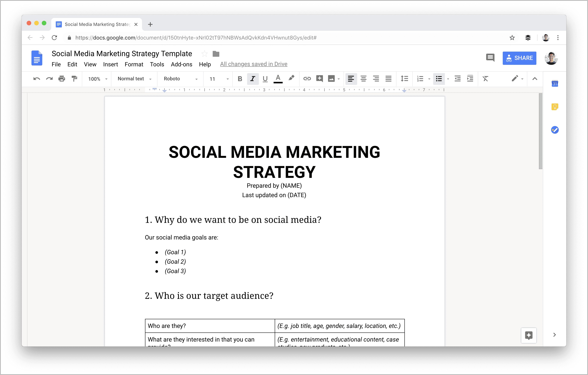Viewport: 588px width, 375px height.
Task: Move document using folder icon
Action: pyautogui.click(x=216, y=53)
